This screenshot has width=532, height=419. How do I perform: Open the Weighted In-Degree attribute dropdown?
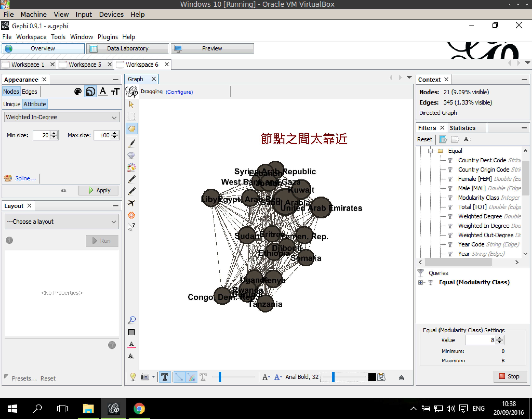[62, 117]
